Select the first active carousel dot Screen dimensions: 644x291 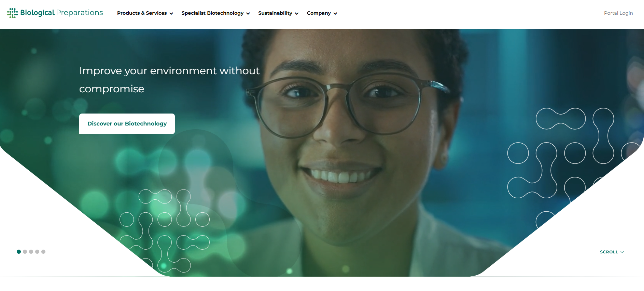click(19, 252)
